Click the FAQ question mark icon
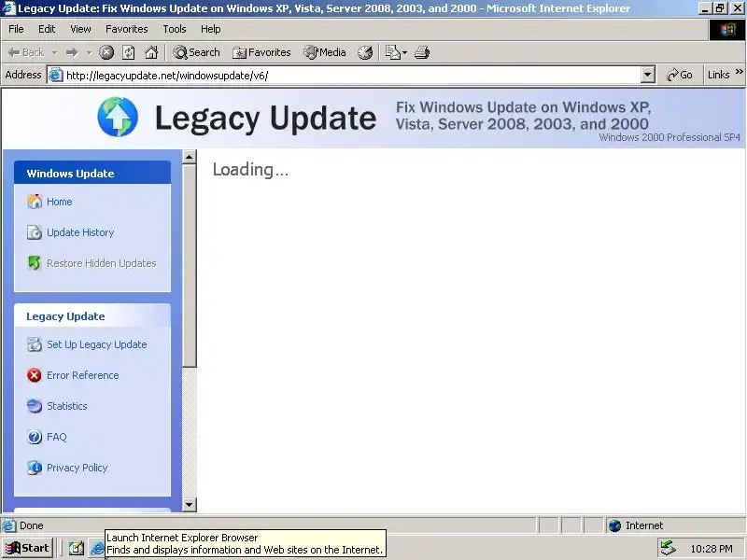The image size is (747, 560). [35, 437]
